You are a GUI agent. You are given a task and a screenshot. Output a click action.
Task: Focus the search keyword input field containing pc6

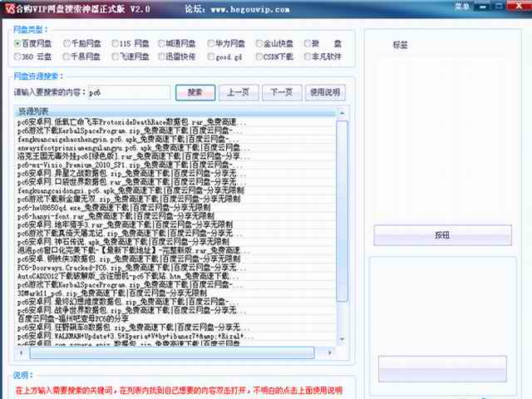[x=129, y=92]
